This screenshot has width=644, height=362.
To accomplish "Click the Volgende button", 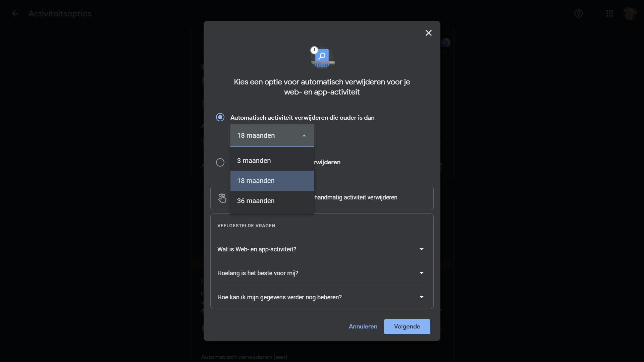I will (407, 326).
